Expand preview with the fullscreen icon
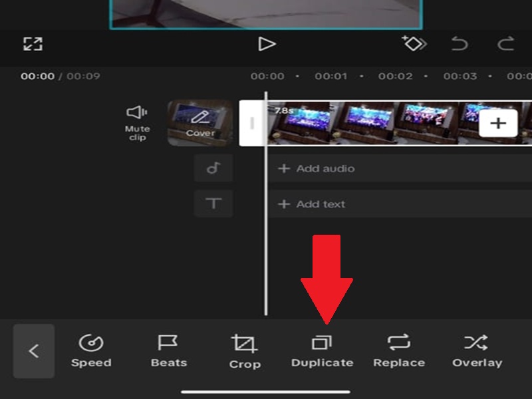The width and height of the screenshot is (532, 399). (31, 44)
